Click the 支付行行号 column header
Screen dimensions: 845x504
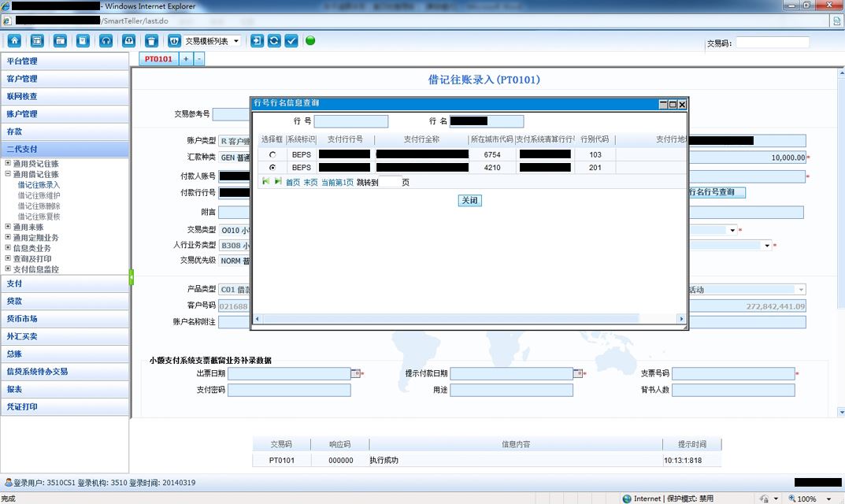click(345, 139)
